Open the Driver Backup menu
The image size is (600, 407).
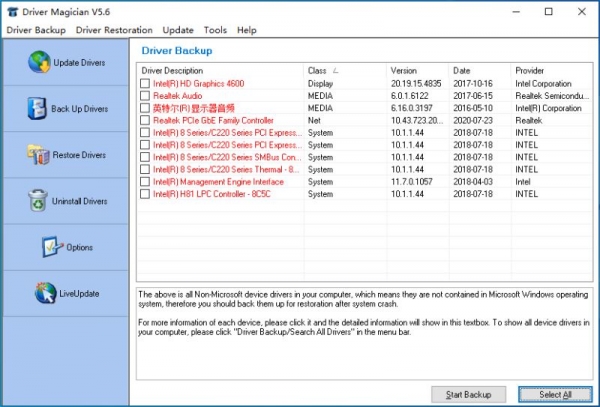[36, 30]
